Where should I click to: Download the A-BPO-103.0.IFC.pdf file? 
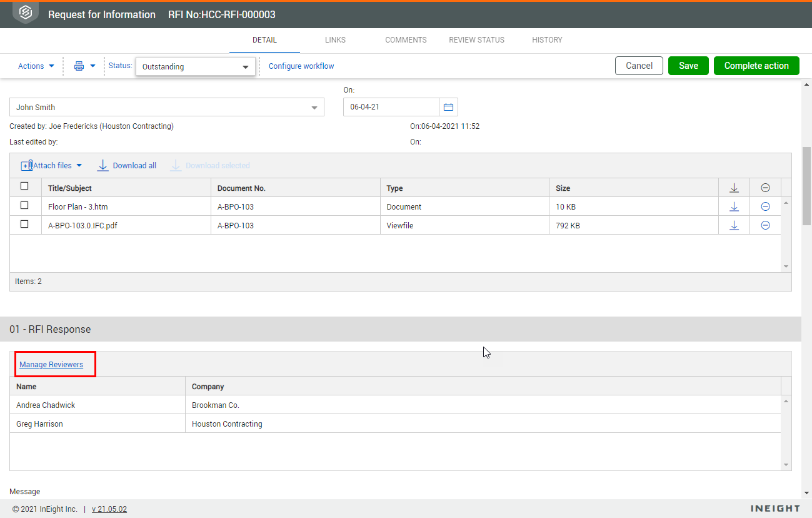(x=734, y=225)
